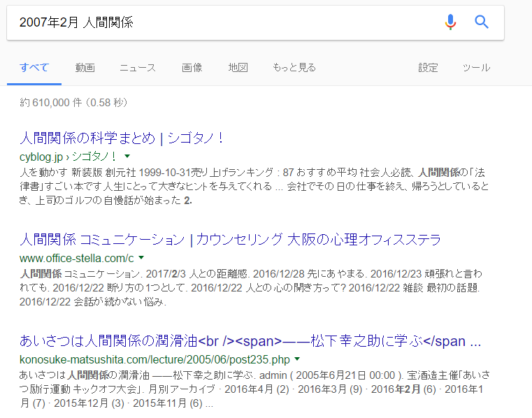
Task: Switch to the 動画 tab
Action: [85, 68]
